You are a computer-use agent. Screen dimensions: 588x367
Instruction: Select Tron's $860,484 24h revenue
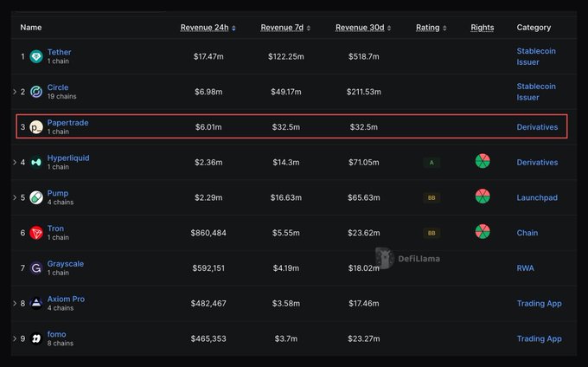click(x=208, y=233)
